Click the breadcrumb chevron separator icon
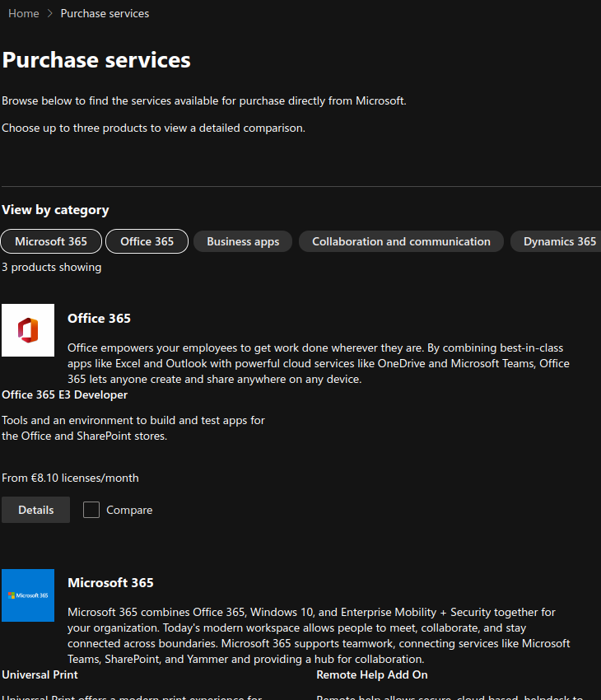601x700 pixels. [x=50, y=14]
